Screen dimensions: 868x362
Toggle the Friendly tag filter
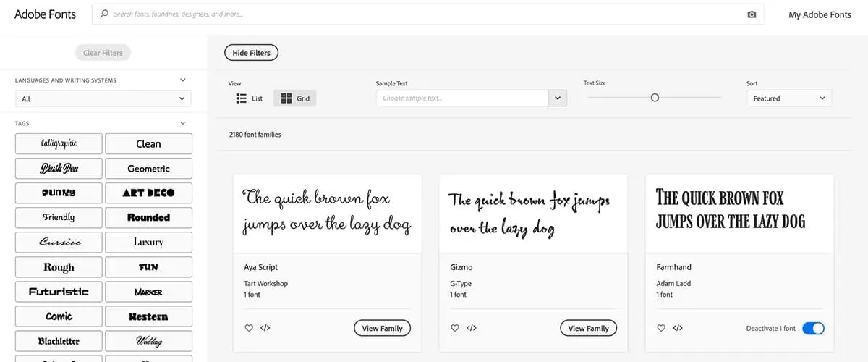point(59,217)
